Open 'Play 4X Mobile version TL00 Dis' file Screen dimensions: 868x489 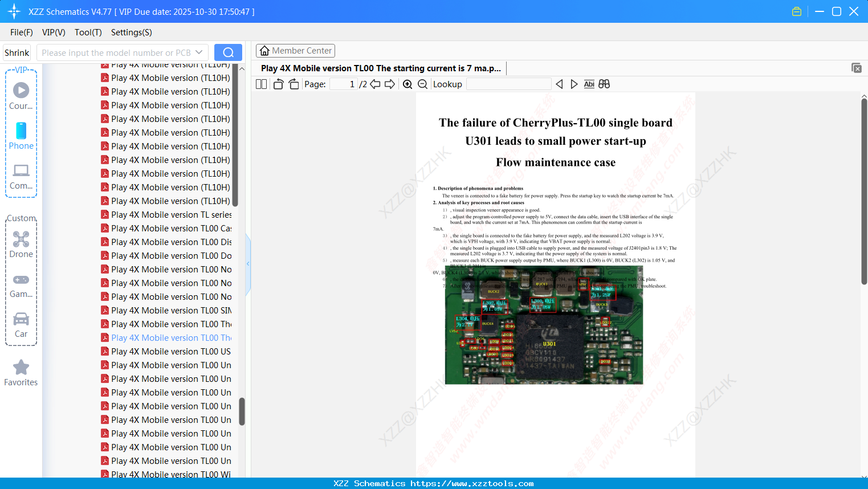[166, 242]
